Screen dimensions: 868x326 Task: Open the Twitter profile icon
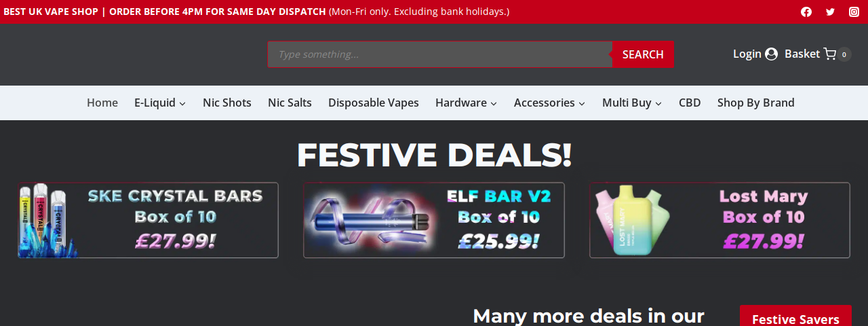click(830, 12)
